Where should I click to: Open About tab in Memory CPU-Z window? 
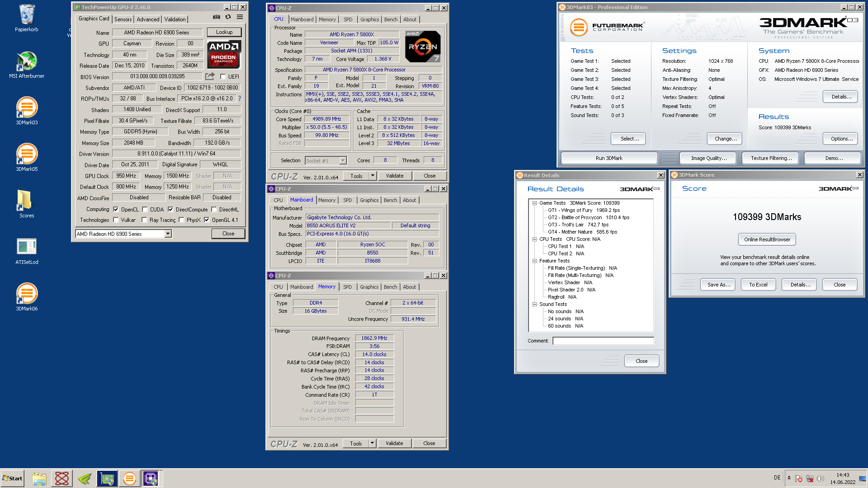click(409, 287)
